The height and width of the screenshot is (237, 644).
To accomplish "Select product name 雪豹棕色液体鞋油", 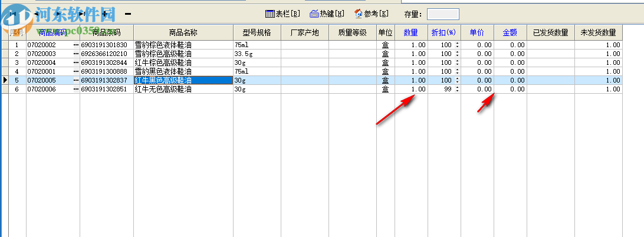I will click(x=163, y=45).
